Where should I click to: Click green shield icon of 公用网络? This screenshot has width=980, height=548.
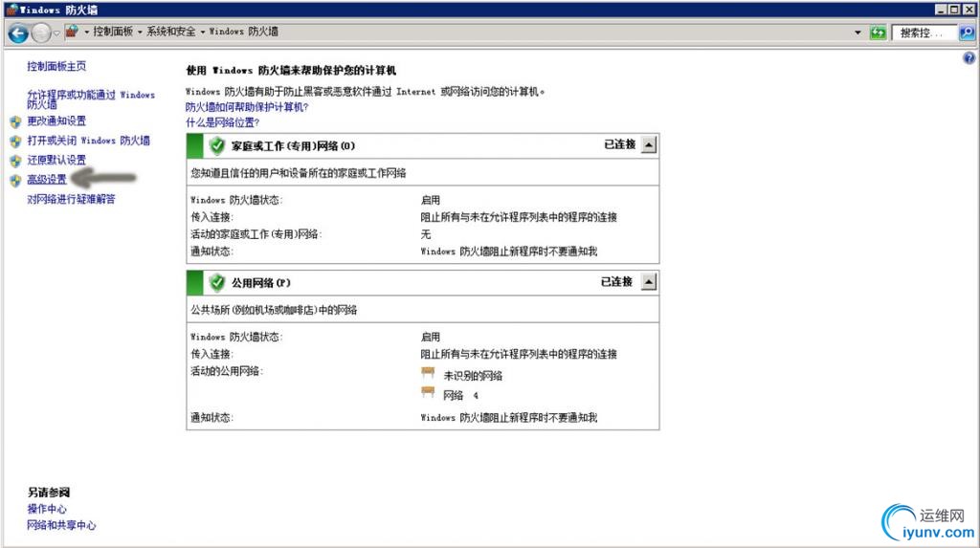(217, 282)
